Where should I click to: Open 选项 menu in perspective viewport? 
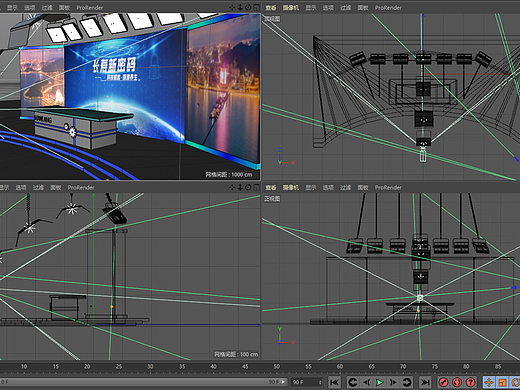[x=29, y=7]
